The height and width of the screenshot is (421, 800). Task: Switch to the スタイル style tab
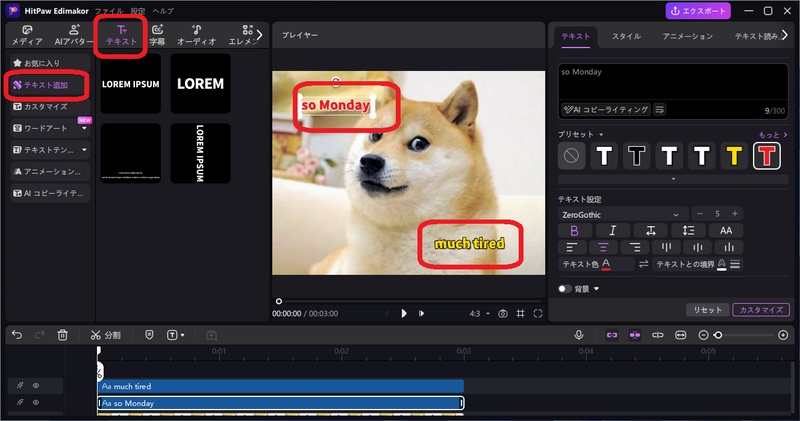tap(626, 36)
